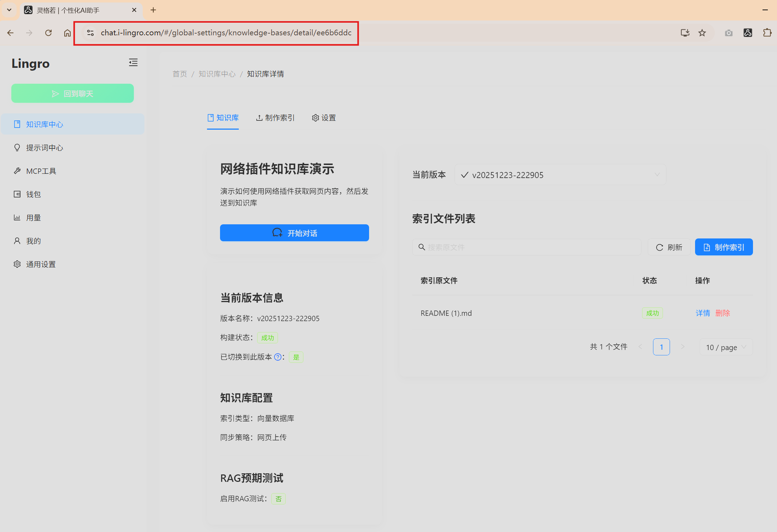Open 提示词中心 lightbulb icon in sidebar
The height and width of the screenshot is (532, 777).
pyautogui.click(x=17, y=147)
